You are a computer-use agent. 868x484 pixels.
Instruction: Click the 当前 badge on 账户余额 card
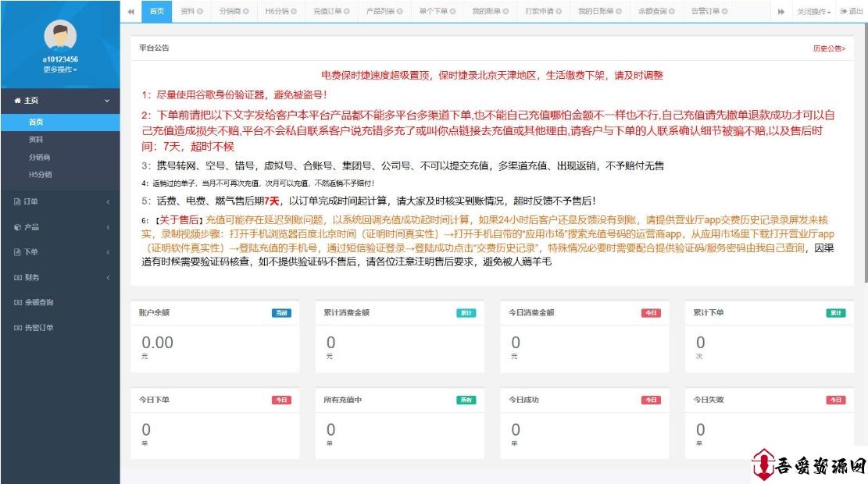[282, 313]
